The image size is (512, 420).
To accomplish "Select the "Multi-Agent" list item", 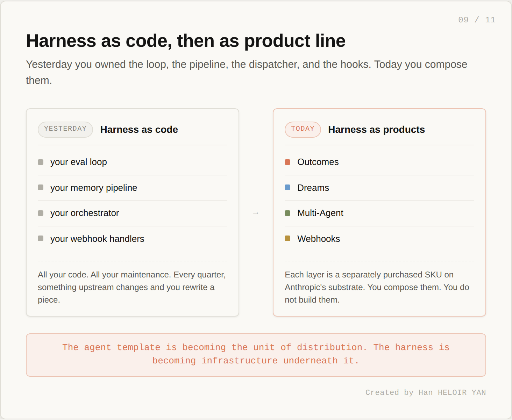I will pos(320,213).
